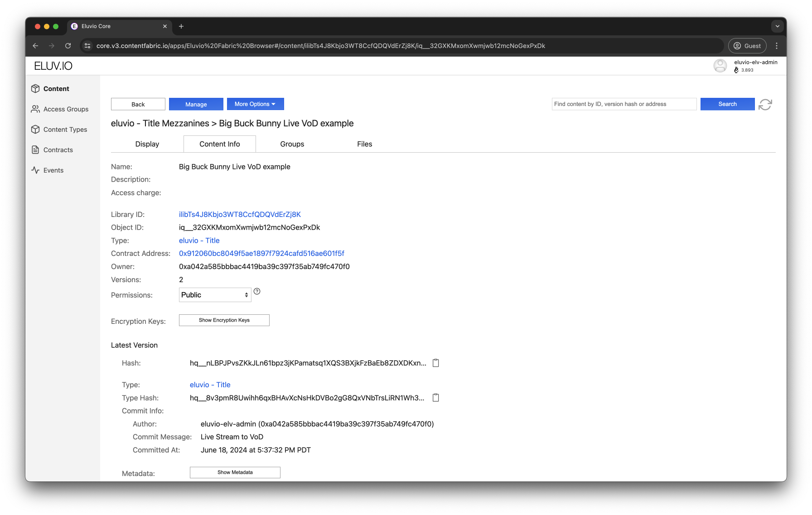Reload the browser page

(x=68, y=46)
